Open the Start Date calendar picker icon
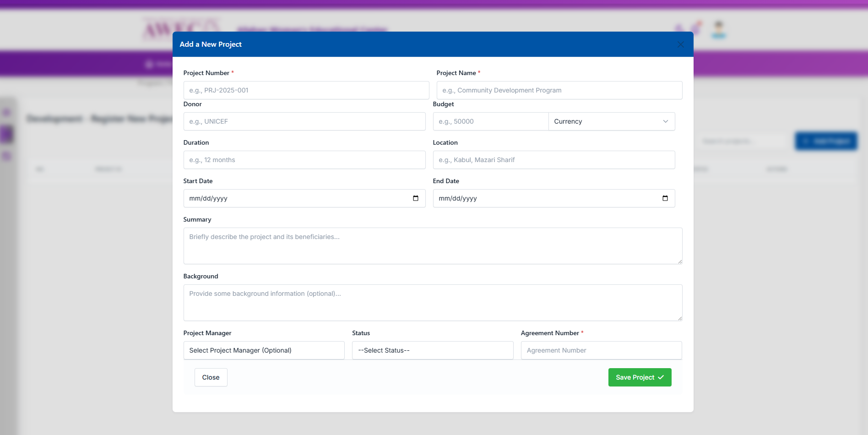The height and width of the screenshot is (435, 868). tap(416, 198)
